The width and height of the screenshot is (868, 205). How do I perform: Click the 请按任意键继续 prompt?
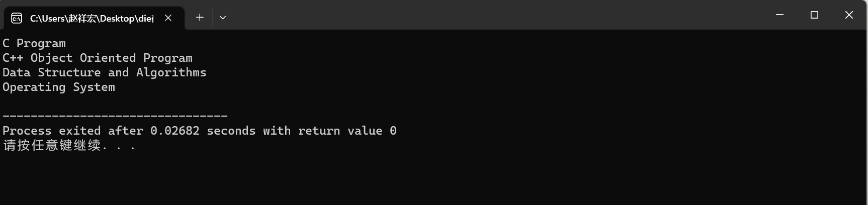[x=52, y=146]
